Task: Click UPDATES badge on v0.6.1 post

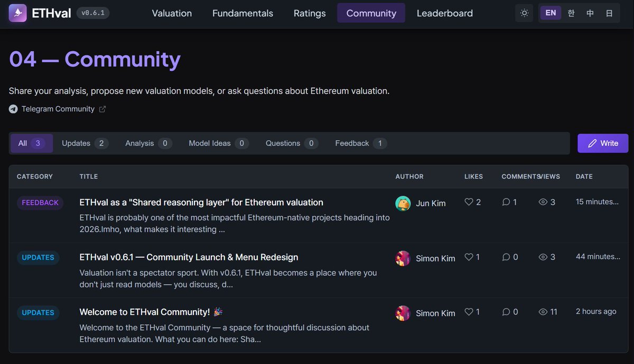Action: 38,258
